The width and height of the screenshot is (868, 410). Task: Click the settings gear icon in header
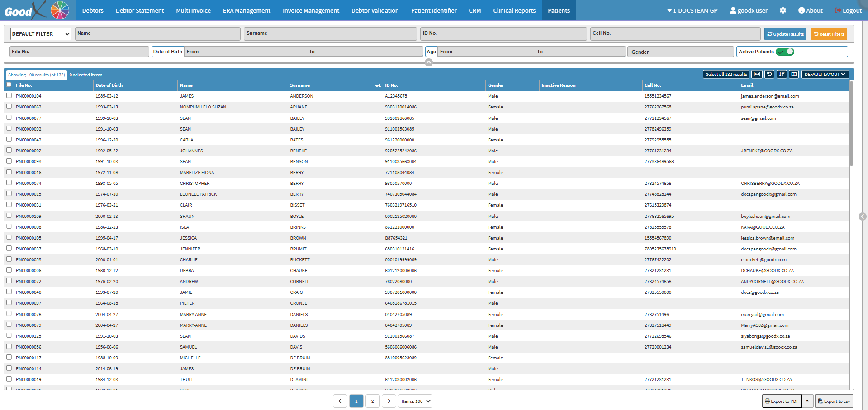tap(783, 10)
